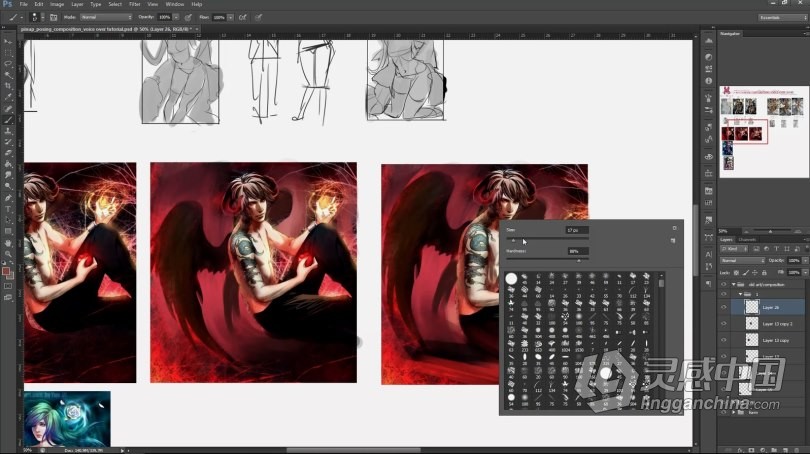The height and width of the screenshot is (454, 810).
Task: Select the Zoom tool
Action: (x=8, y=254)
